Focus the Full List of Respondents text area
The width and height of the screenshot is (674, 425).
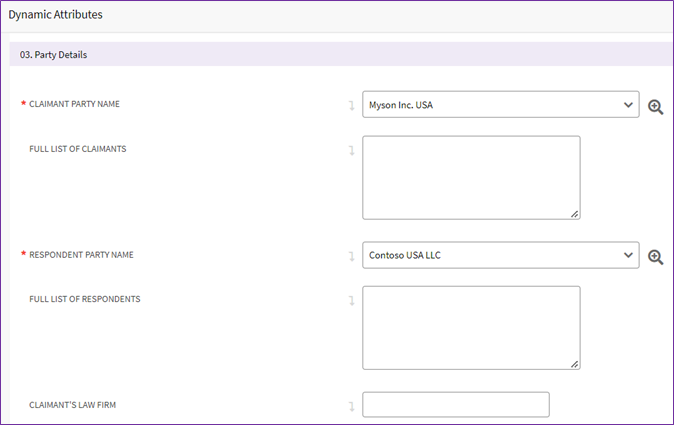[470, 327]
